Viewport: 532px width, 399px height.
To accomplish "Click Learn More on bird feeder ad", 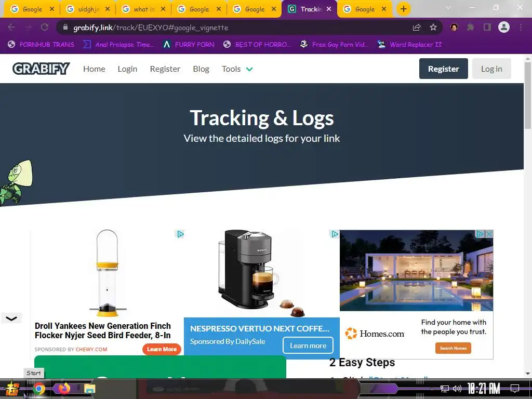I will pos(162,349).
